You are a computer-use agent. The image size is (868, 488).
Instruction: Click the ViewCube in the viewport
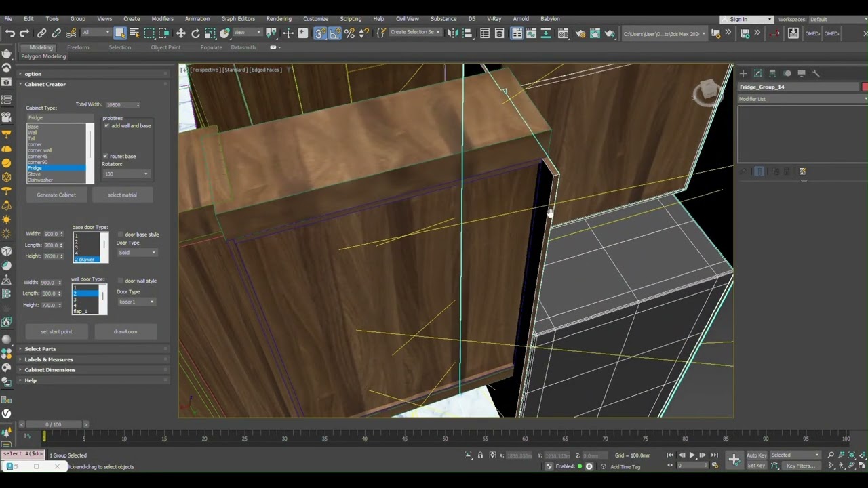[707, 91]
